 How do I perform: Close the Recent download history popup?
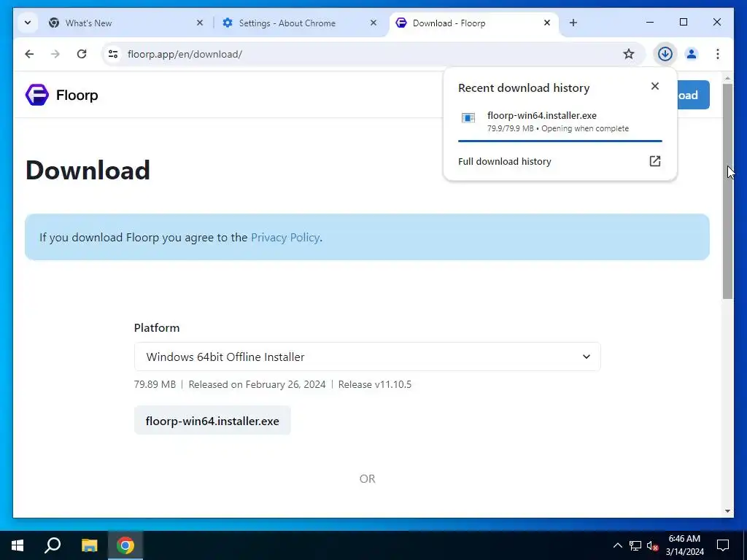point(655,86)
